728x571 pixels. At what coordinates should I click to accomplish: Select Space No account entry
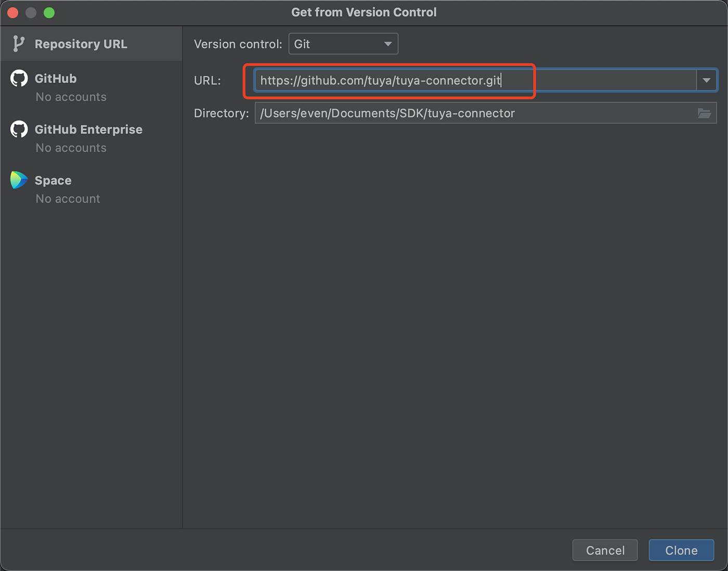[x=68, y=198]
